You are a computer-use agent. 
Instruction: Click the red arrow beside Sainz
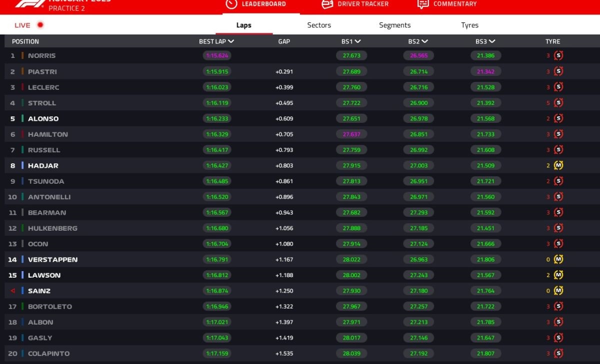coord(12,291)
